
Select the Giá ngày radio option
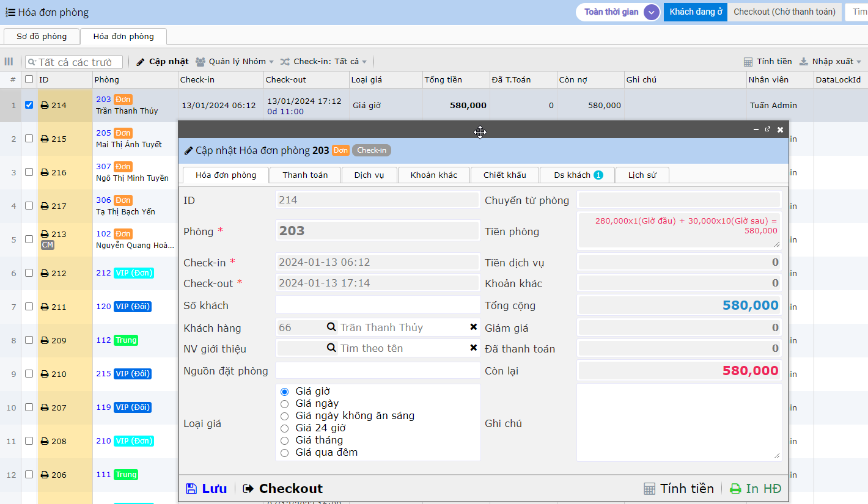pyautogui.click(x=284, y=404)
